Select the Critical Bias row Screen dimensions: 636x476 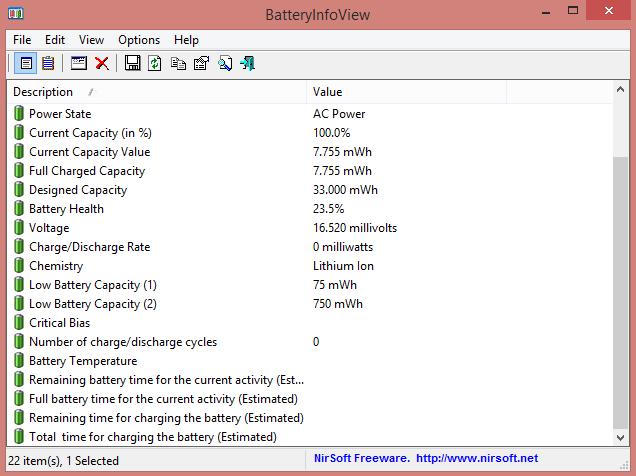click(x=309, y=322)
